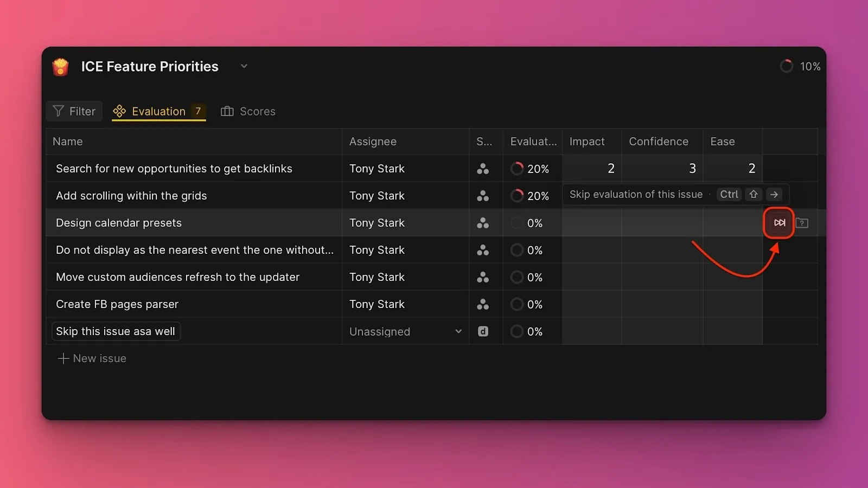This screenshot has width=868, height=488.
Task: Click status icon for Create FB pages parser
Action: (x=482, y=304)
